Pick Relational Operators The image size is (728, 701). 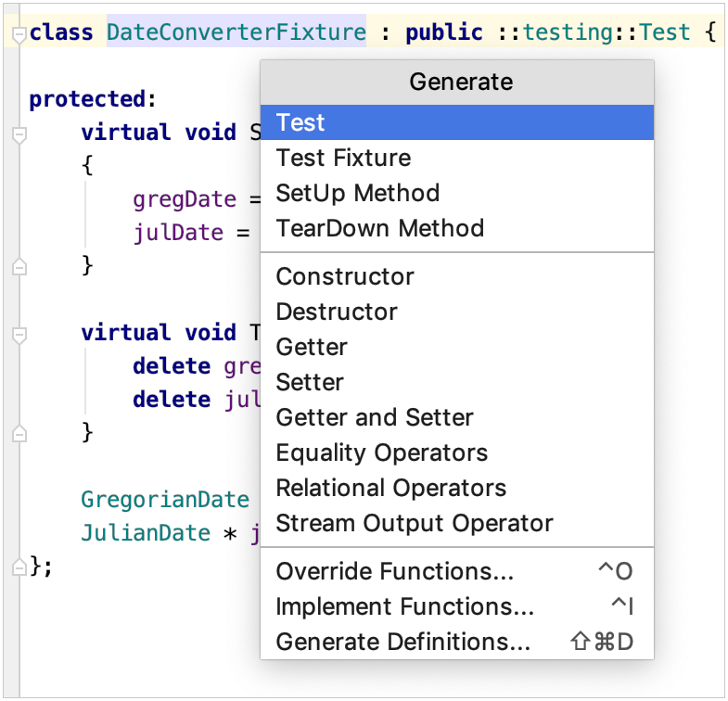coord(457,488)
